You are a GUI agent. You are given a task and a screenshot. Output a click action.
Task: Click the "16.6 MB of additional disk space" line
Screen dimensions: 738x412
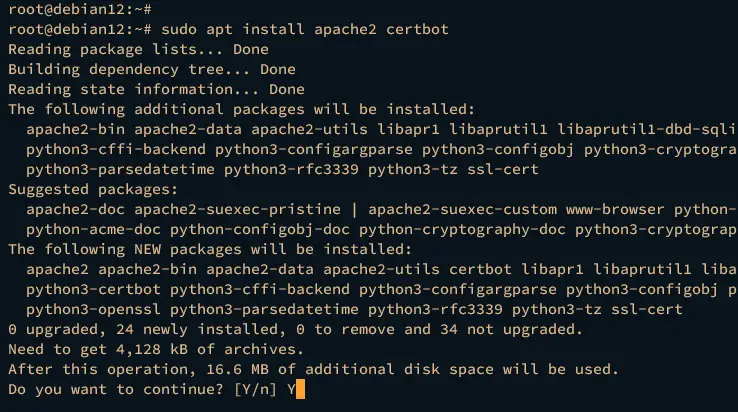pos(313,369)
